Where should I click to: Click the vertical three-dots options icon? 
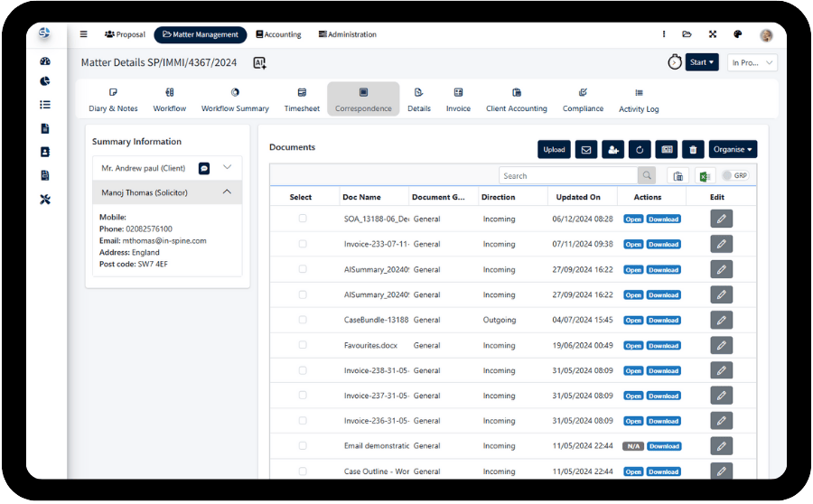pos(664,34)
